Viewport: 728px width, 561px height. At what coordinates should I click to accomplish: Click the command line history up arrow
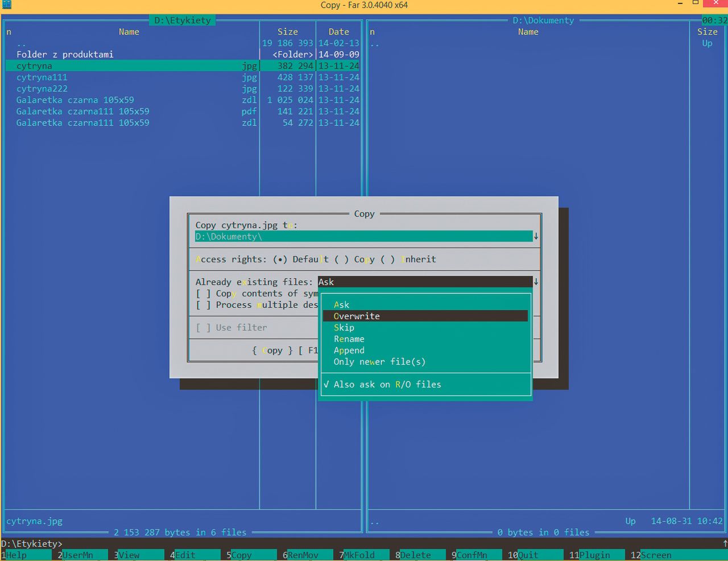(725, 544)
